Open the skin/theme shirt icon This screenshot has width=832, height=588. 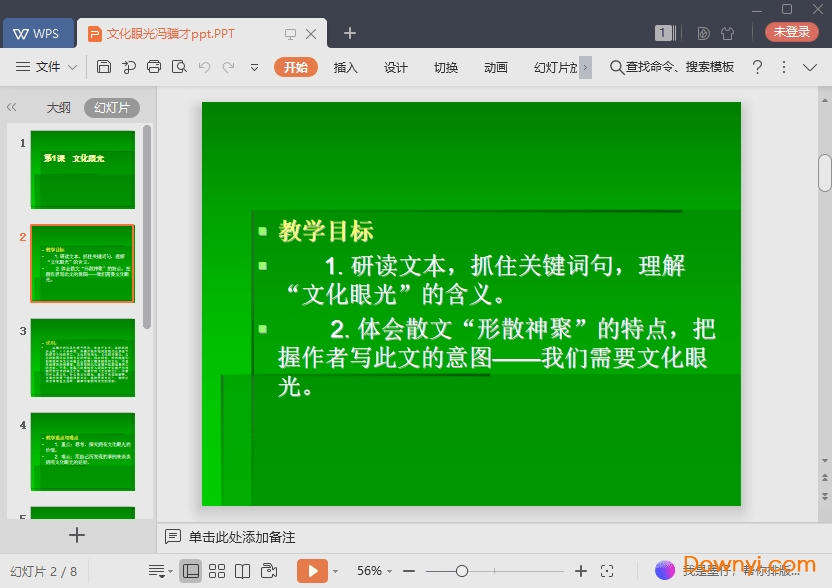(727, 33)
